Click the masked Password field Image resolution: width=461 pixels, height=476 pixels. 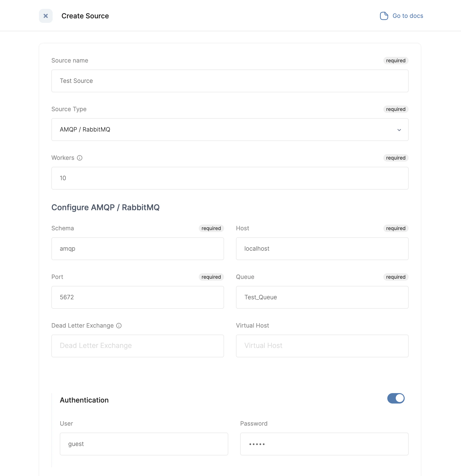[324, 444]
